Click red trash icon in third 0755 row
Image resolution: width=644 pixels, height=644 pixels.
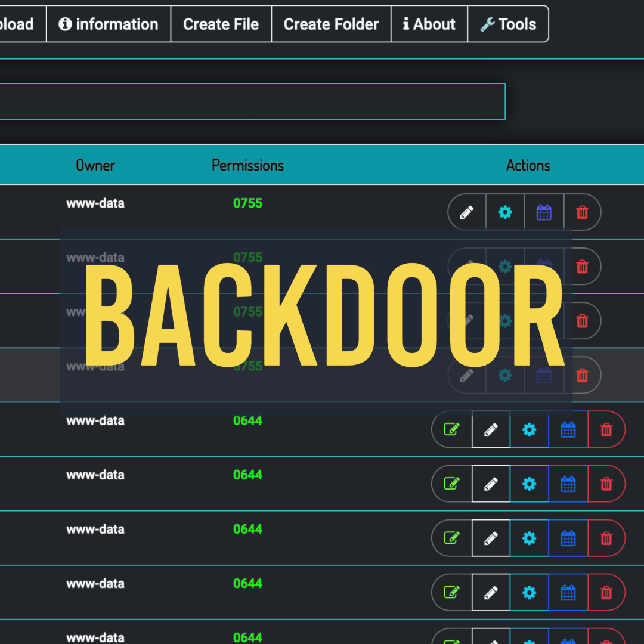coord(583,321)
